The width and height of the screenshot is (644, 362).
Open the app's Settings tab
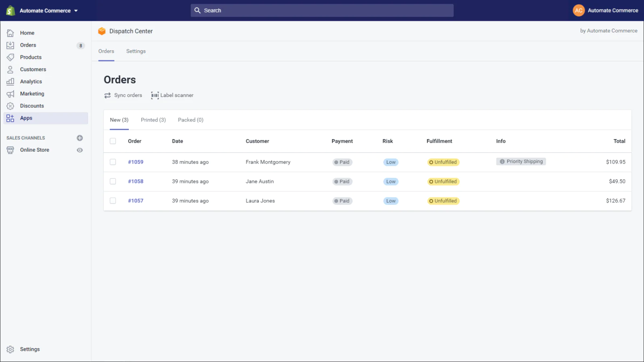[136, 51]
